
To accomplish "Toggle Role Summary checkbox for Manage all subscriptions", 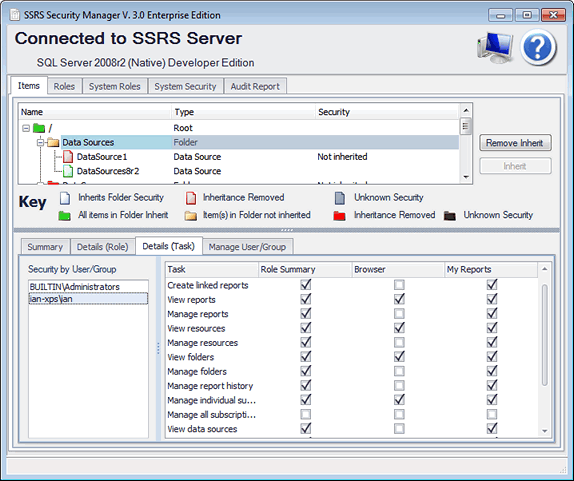I will pyautogui.click(x=306, y=414).
